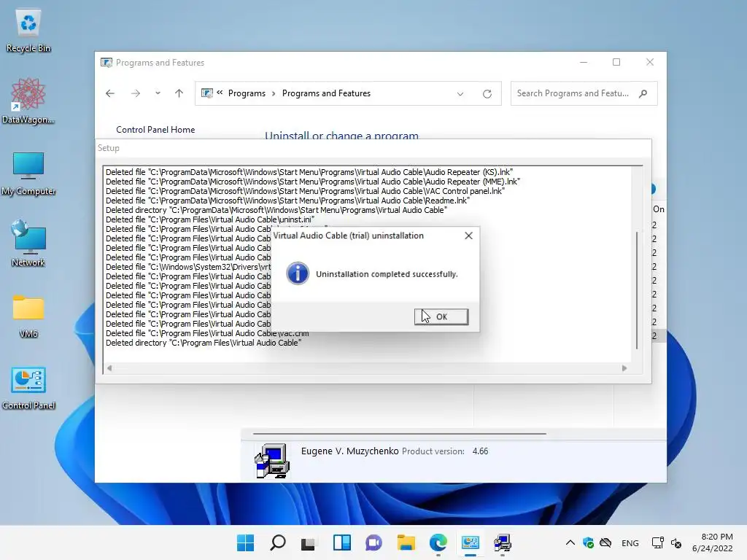Expand the breadcrumb overflow chevrons
This screenshot has width=747, height=560.
coord(220,93)
